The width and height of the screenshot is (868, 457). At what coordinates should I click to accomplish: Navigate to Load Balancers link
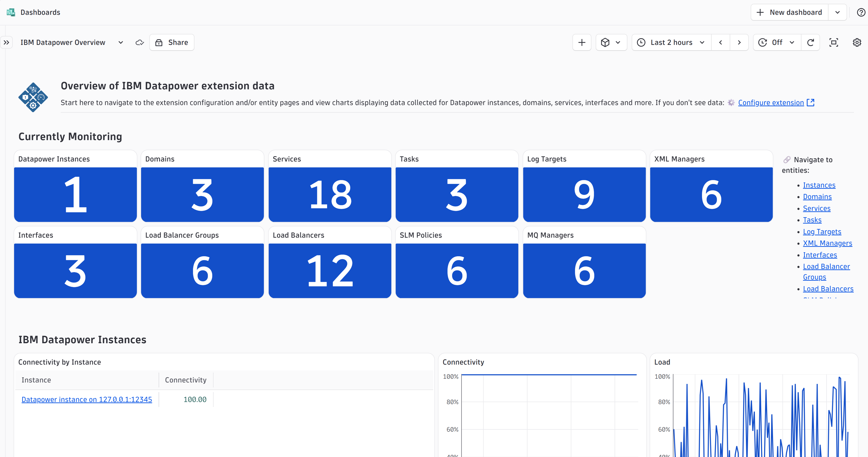(x=828, y=289)
